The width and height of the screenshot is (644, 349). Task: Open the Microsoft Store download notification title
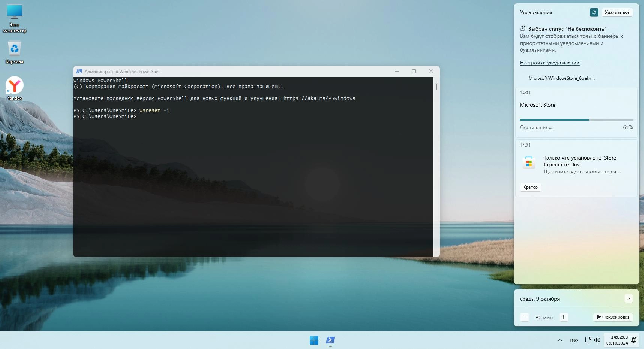(538, 105)
